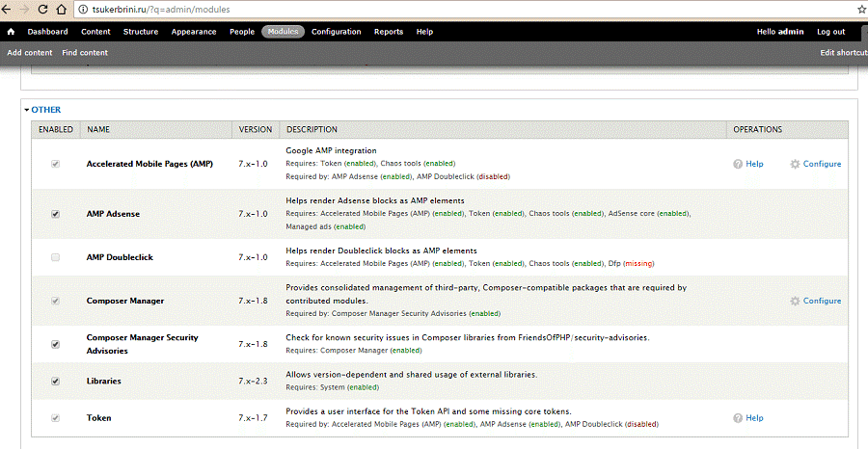Open the People menu

(x=242, y=32)
